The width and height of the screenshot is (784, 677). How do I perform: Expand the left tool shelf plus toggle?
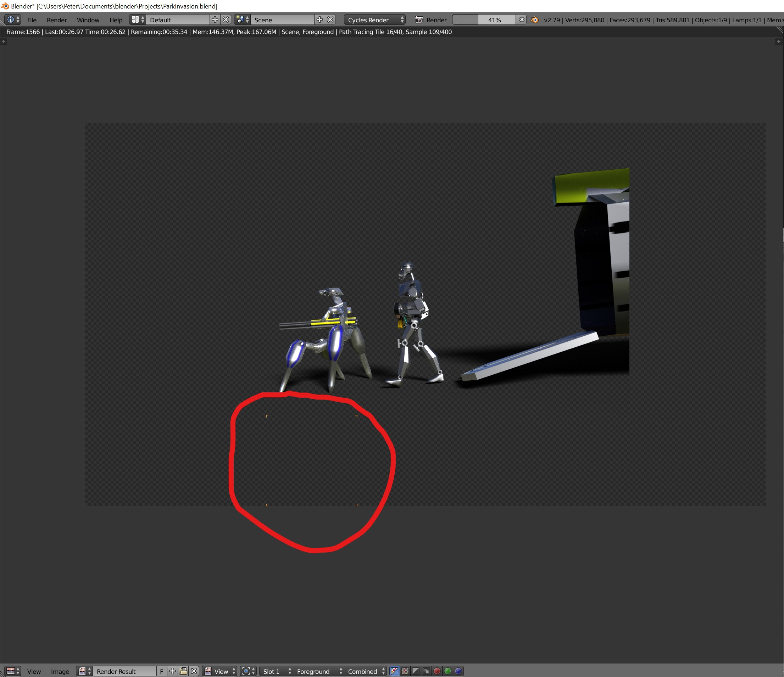click(x=4, y=41)
